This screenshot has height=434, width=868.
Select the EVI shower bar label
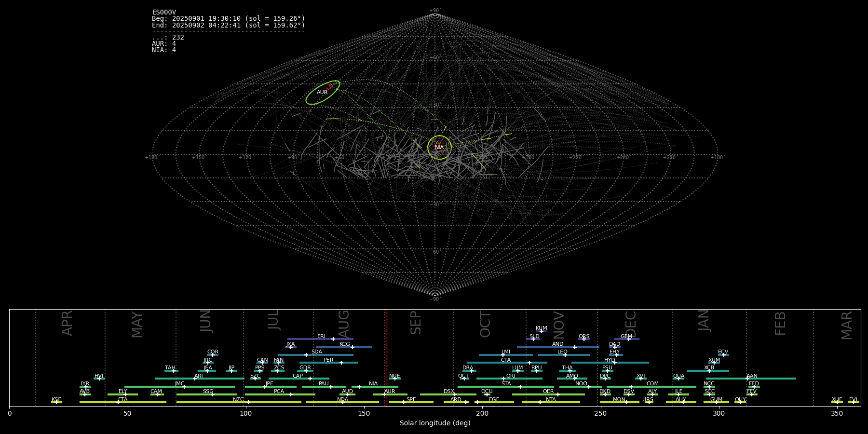853,400
